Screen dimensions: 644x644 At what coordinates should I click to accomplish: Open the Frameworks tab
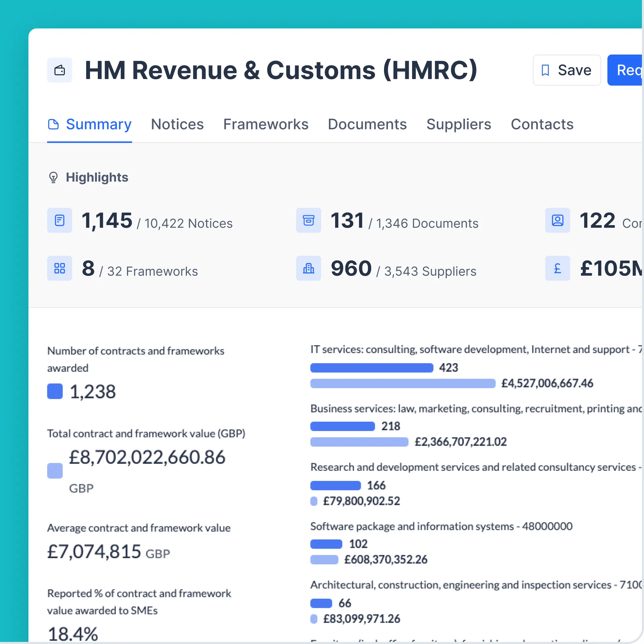[x=266, y=124]
